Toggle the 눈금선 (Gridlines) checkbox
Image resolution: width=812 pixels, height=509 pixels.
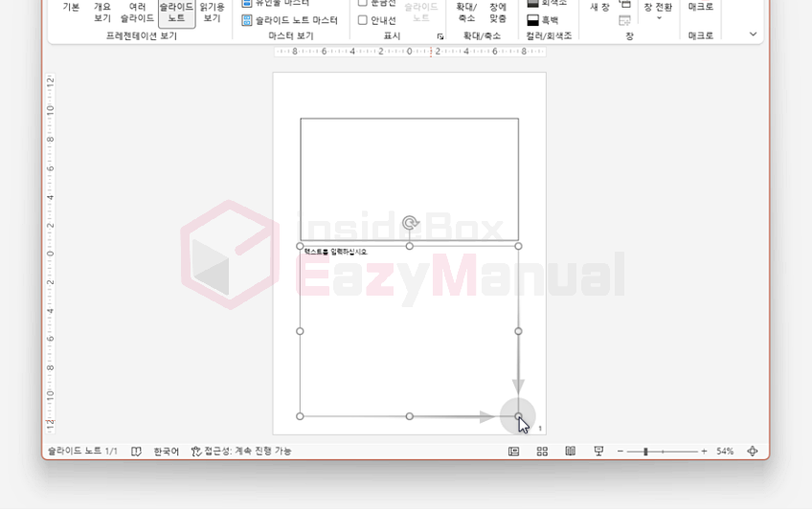coord(376,3)
